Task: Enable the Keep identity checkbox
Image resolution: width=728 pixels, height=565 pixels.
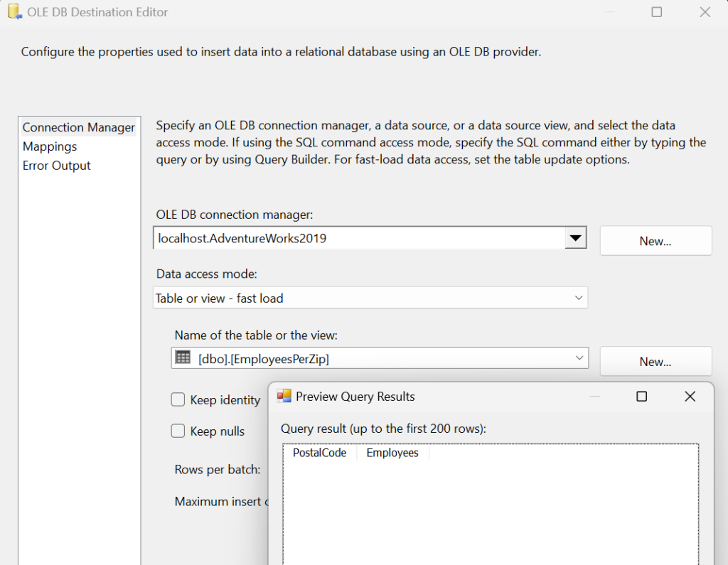Action: (178, 400)
